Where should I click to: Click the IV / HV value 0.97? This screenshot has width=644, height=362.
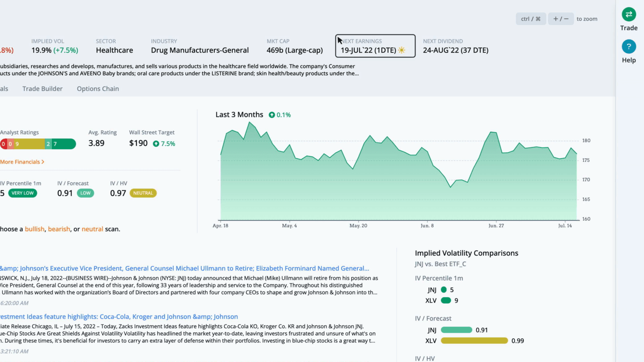(118, 193)
